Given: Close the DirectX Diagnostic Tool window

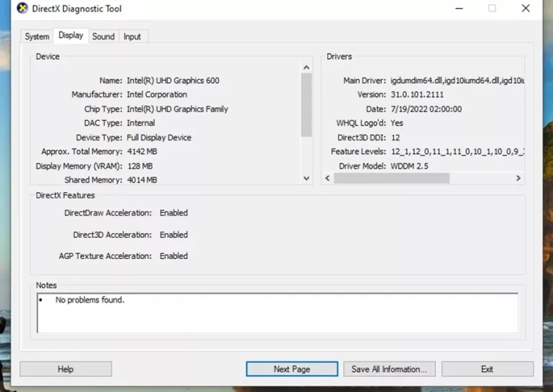Looking at the screenshot, I should click(x=526, y=9).
